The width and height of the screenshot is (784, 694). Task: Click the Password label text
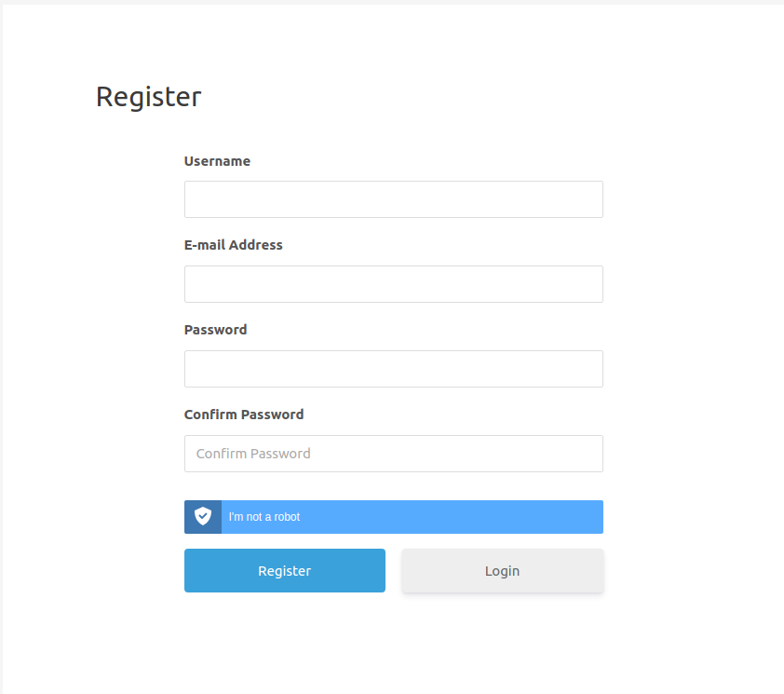pyautogui.click(x=215, y=330)
